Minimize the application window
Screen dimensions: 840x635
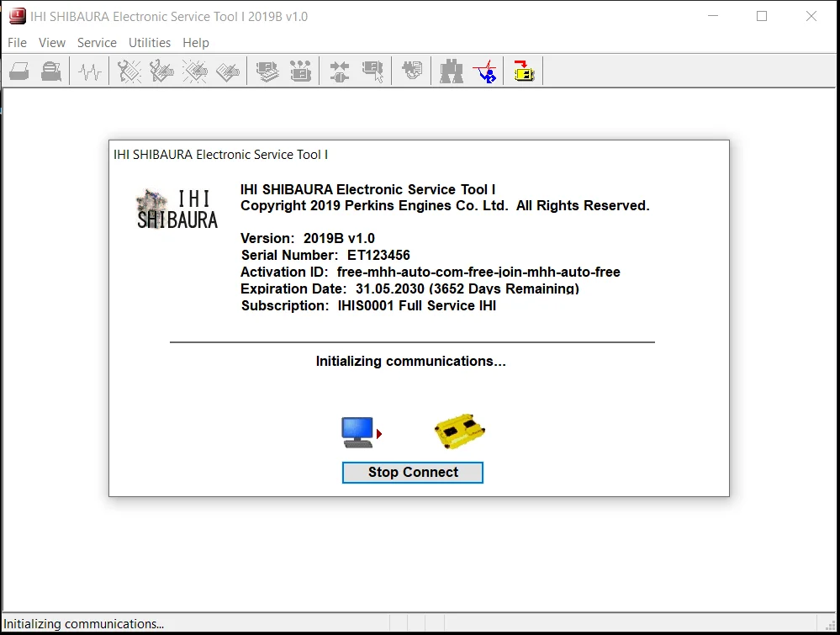click(713, 16)
